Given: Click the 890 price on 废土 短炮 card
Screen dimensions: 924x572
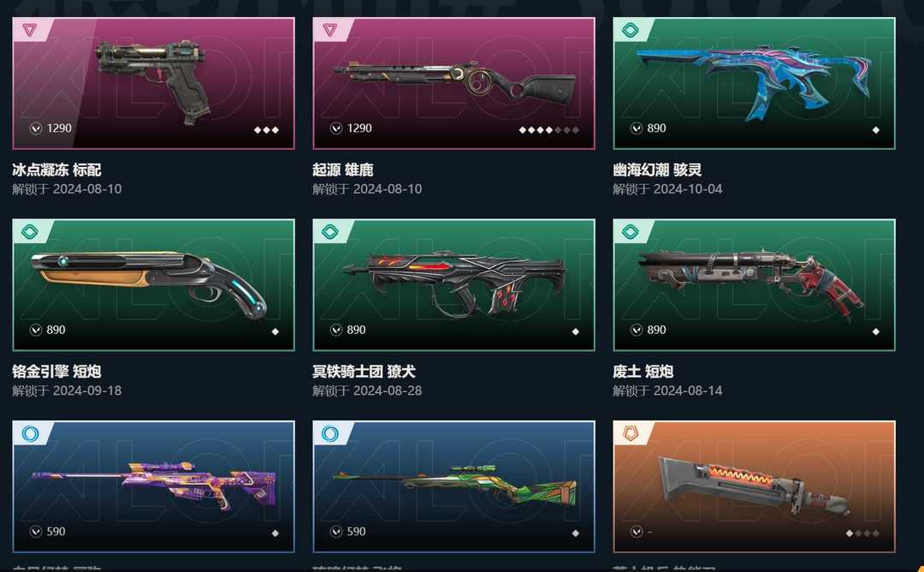Looking at the screenshot, I should 656,330.
